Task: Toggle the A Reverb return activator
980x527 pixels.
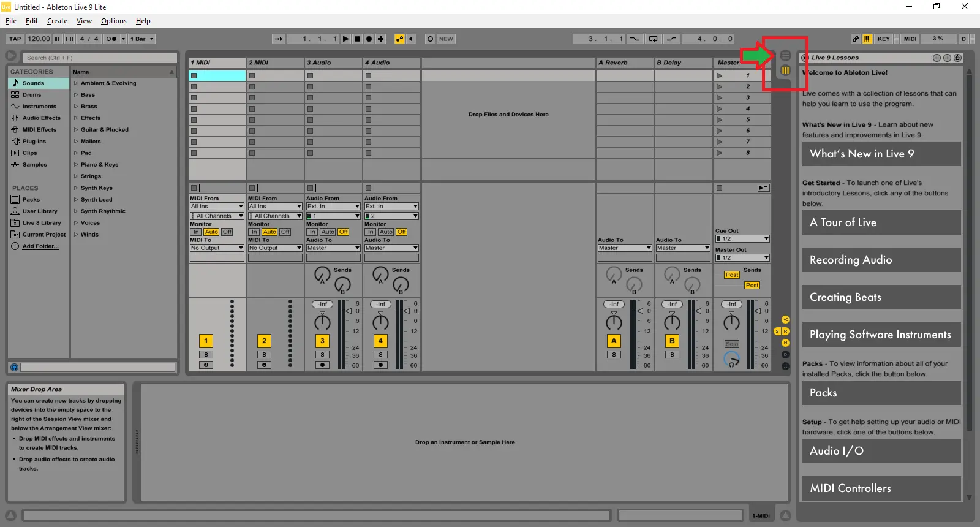Action: (614, 341)
